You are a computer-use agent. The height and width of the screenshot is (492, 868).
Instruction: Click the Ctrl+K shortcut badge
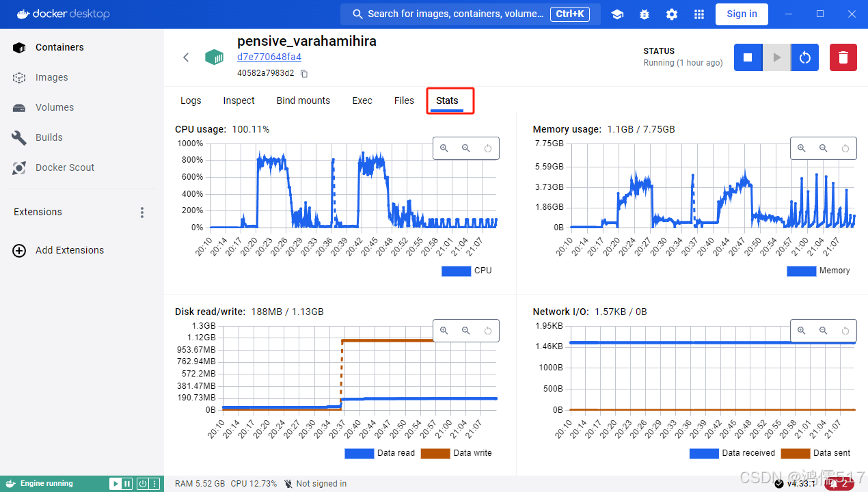[570, 14]
